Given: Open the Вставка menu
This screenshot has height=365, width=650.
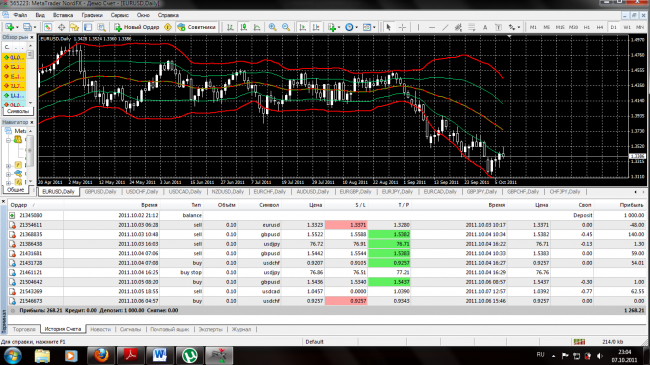Looking at the screenshot, I should (63, 15).
